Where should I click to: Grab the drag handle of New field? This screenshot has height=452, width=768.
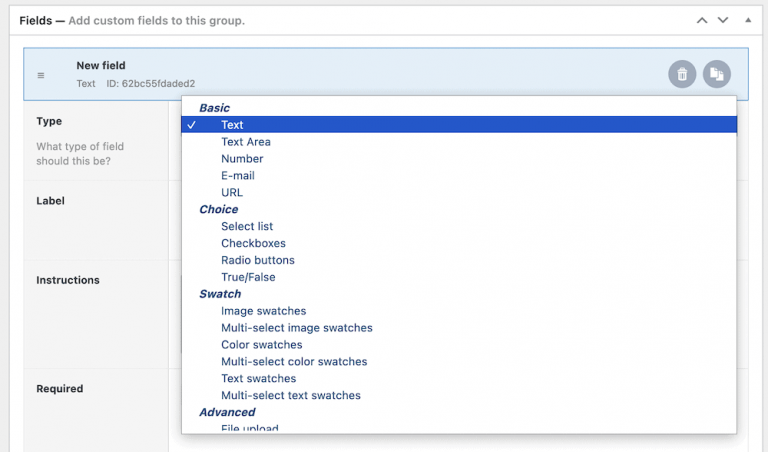(41, 75)
